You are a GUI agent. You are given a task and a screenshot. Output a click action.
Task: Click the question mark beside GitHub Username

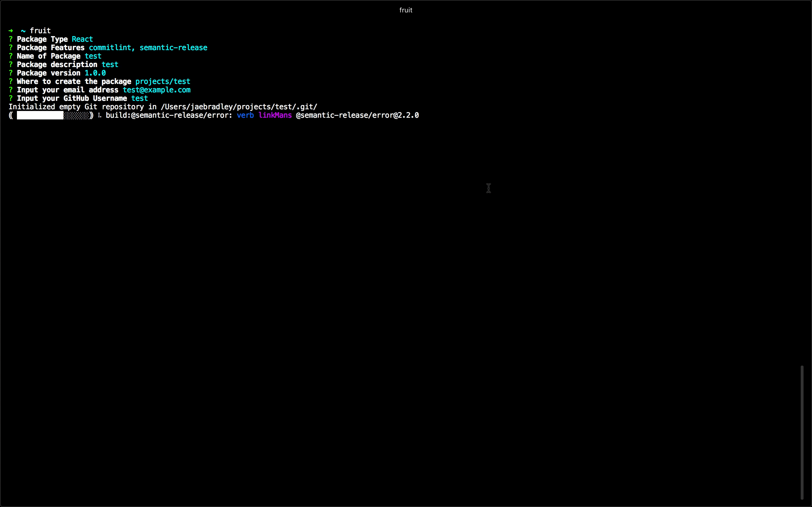[11, 98]
